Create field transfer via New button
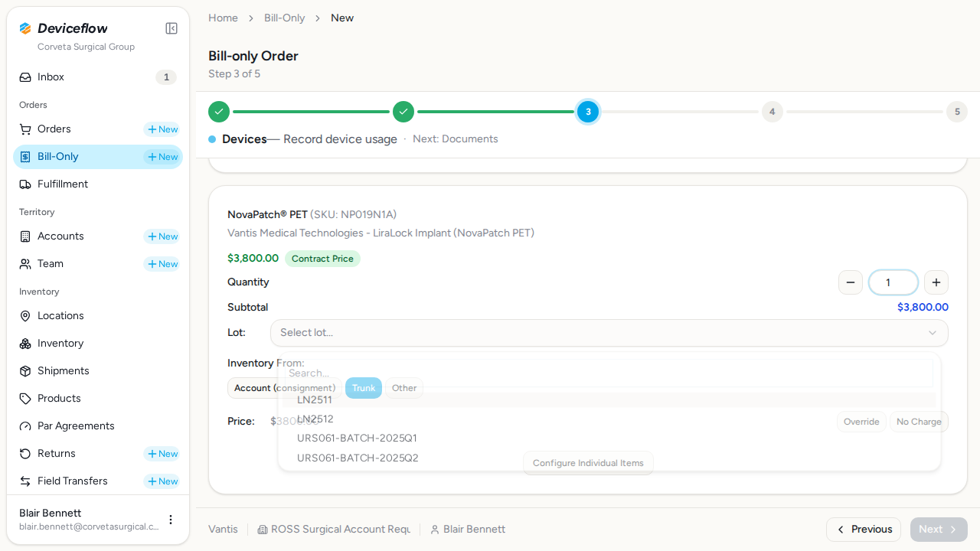The height and width of the screenshot is (551, 980). [x=162, y=481]
